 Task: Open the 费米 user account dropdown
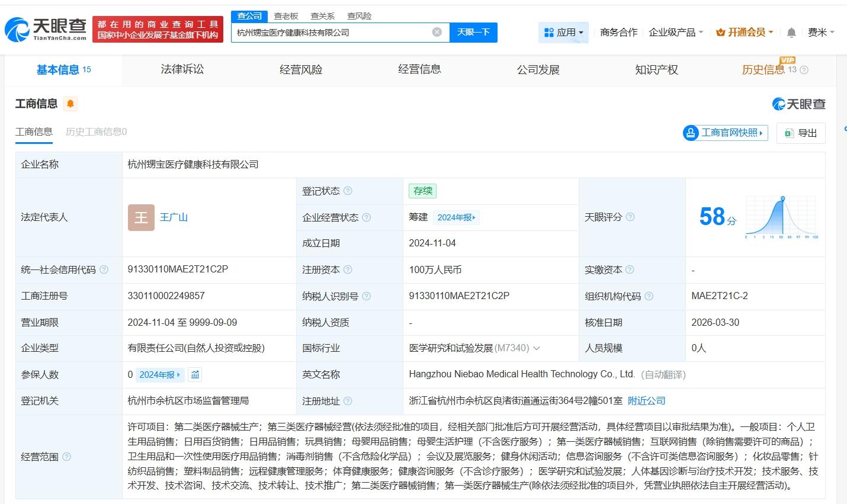coord(821,33)
